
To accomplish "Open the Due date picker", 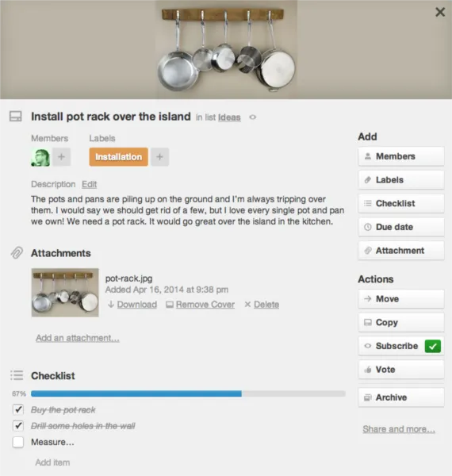I will pos(401,227).
